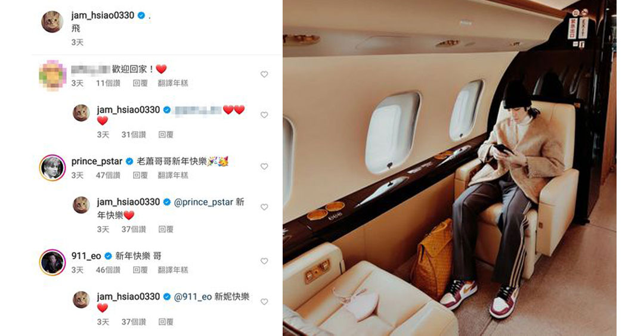Open the blurred commenter's pixelated avatar
The image size is (644, 336).
[52, 75]
